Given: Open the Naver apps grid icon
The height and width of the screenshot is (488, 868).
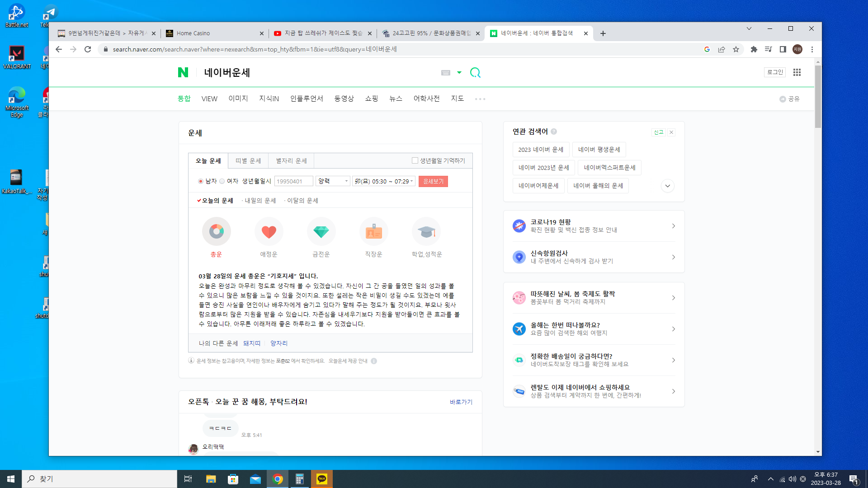Looking at the screenshot, I should [x=797, y=72].
